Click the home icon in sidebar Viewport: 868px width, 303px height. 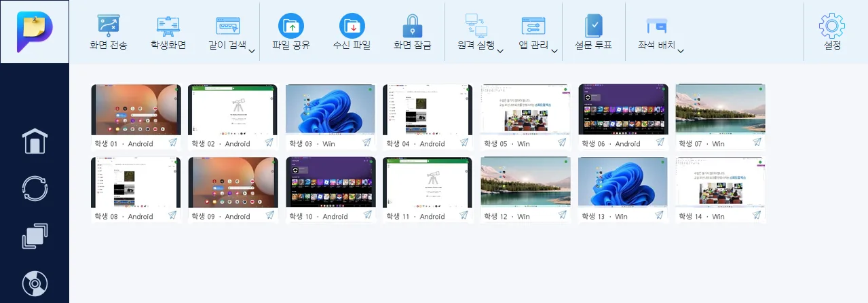[x=35, y=141]
